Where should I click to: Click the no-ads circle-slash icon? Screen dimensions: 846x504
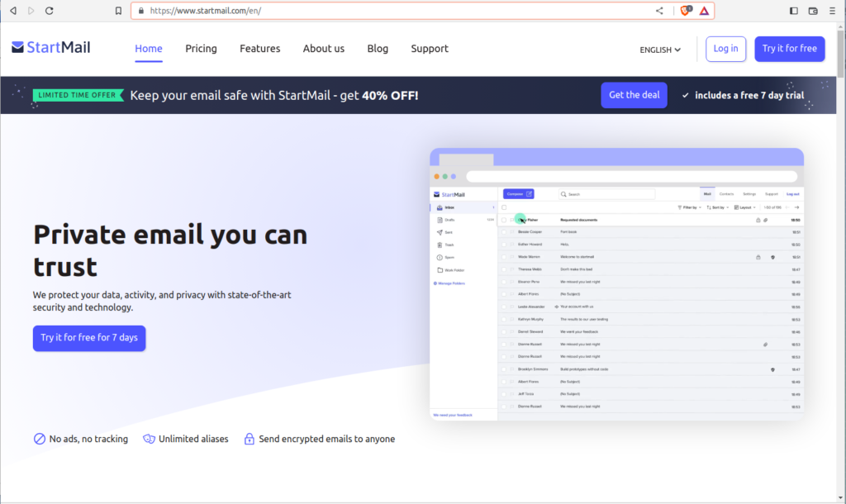pyautogui.click(x=40, y=439)
